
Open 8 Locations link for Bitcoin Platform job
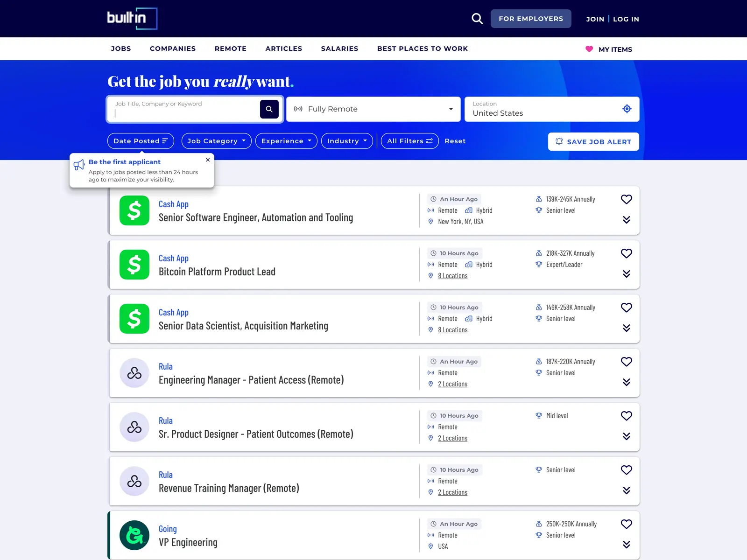pyautogui.click(x=453, y=276)
